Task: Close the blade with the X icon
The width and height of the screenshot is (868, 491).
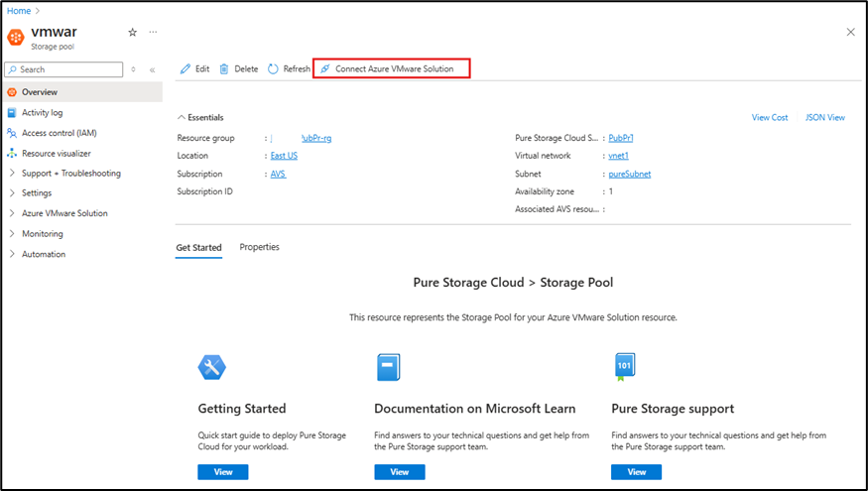Action: tap(851, 32)
